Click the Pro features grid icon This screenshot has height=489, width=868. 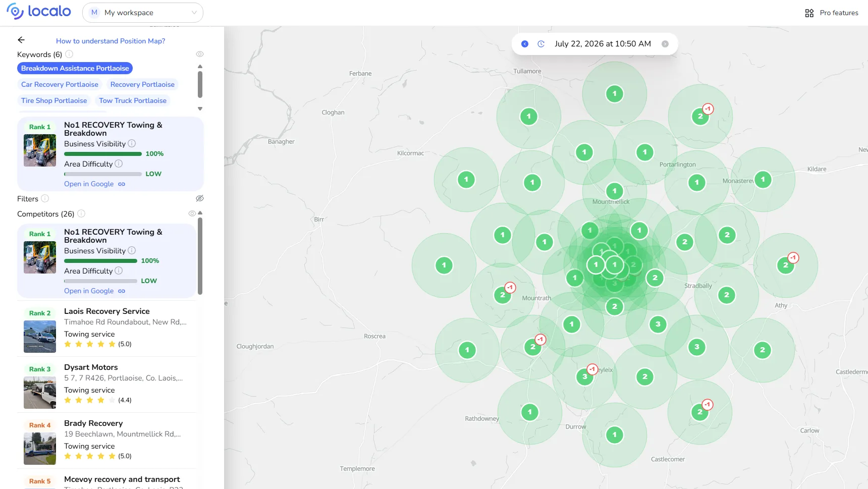tap(809, 13)
